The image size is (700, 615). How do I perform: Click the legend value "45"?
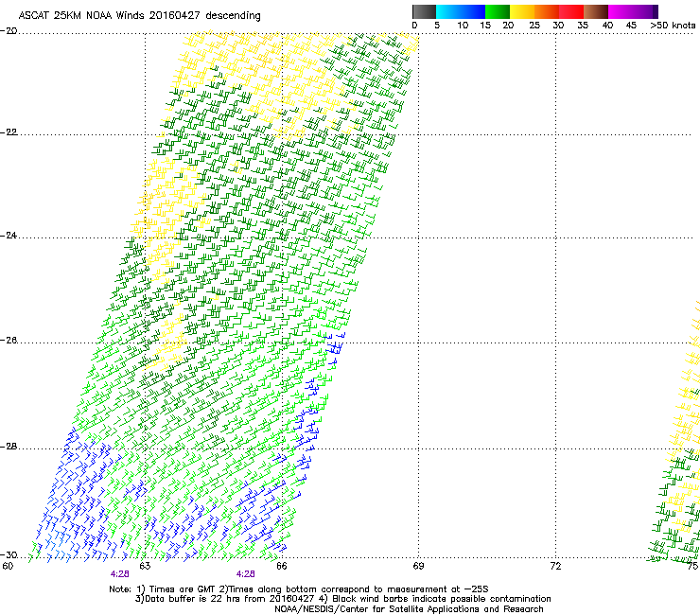tap(631, 26)
